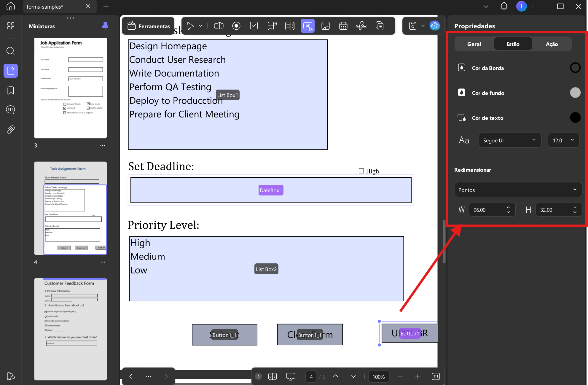The width and height of the screenshot is (588, 385).
Task: Click the Submit Button1_1 field
Action: click(224, 335)
